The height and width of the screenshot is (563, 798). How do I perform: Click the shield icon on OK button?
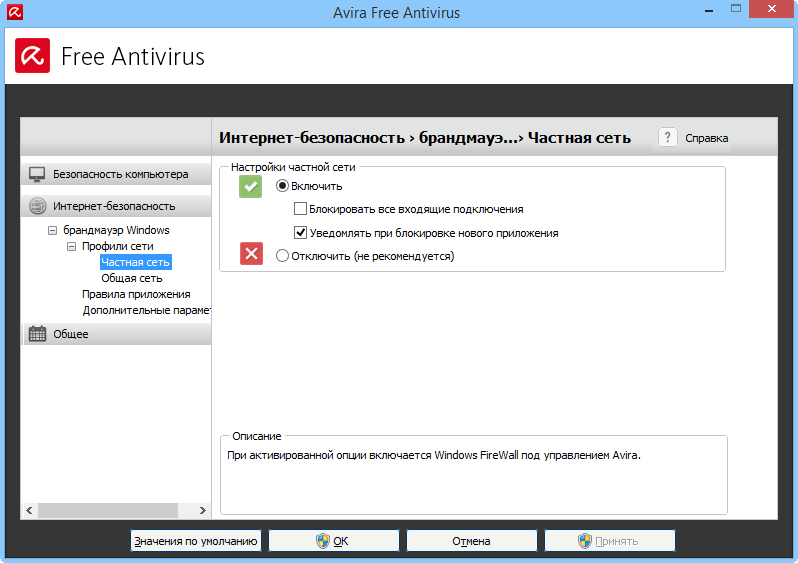[x=323, y=541]
